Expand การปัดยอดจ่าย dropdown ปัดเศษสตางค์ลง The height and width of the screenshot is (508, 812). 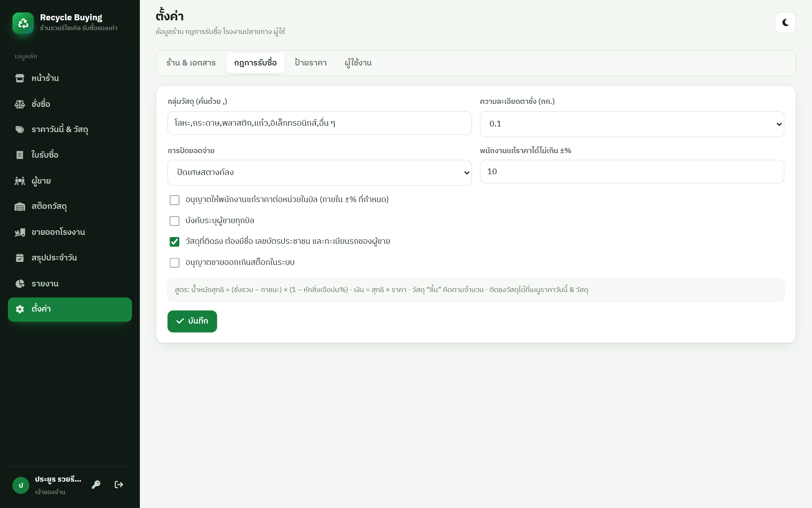point(320,173)
